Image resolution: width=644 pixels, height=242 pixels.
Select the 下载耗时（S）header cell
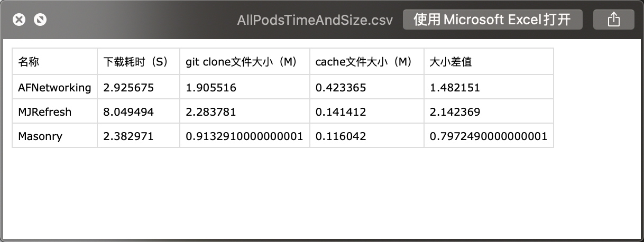[x=139, y=62]
